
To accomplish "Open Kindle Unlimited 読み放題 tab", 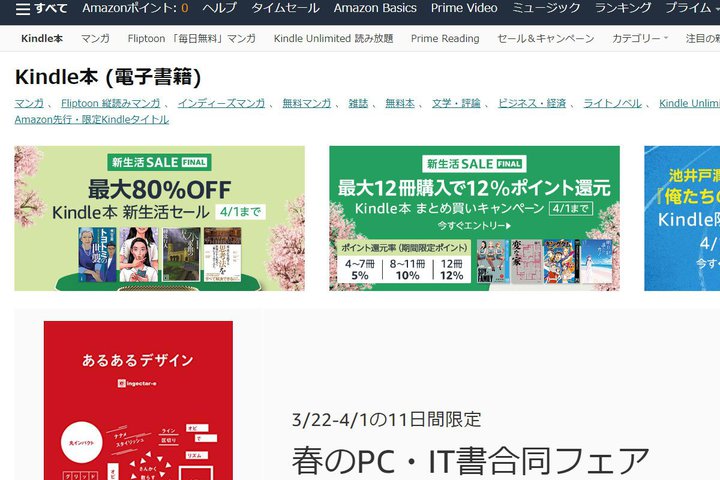I will pyautogui.click(x=333, y=39).
